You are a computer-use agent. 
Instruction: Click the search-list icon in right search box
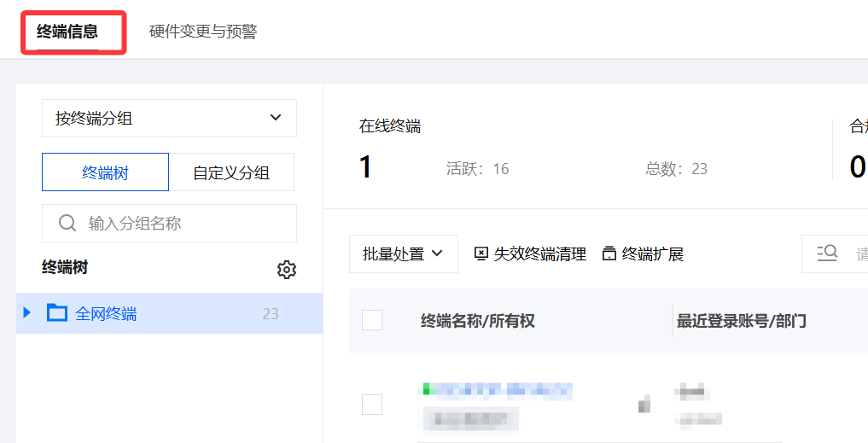[x=827, y=253]
